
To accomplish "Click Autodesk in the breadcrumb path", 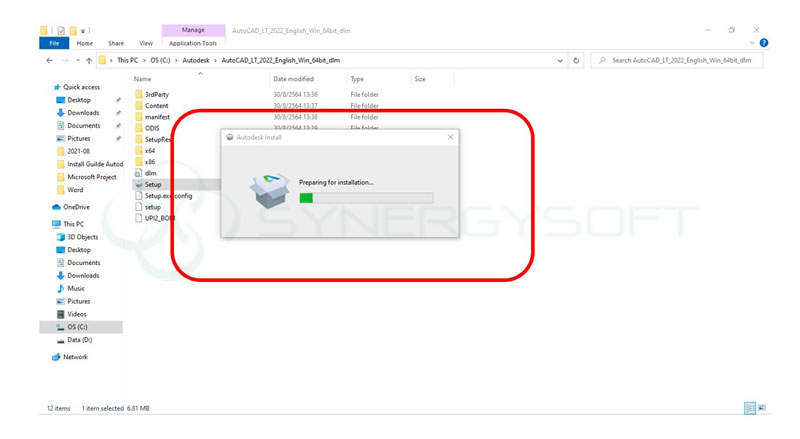I will pos(197,61).
